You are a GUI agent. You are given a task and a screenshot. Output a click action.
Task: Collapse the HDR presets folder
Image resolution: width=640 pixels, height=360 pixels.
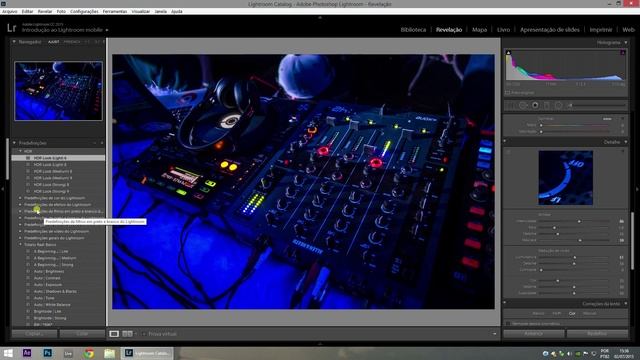[x=20, y=151]
